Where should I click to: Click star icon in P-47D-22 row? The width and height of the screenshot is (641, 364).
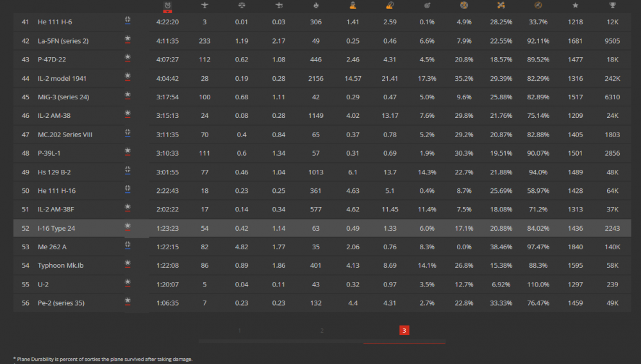128,58
